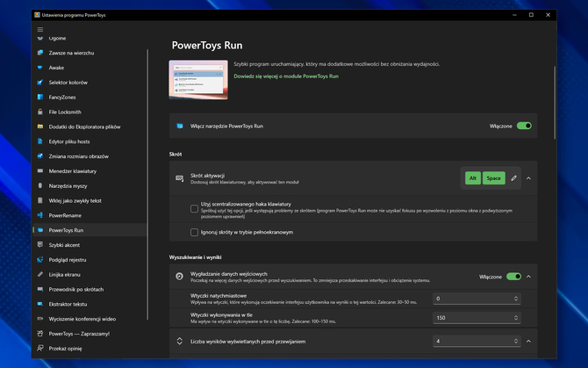Open the hamburger navigation menu
Image resolution: width=588 pixels, height=368 pixels.
point(40,29)
